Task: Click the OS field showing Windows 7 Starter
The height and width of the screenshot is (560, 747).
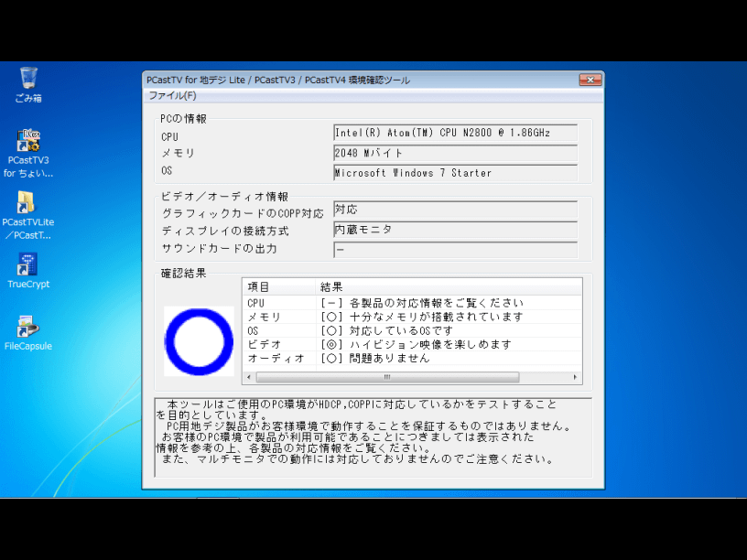Action: point(456,173)
